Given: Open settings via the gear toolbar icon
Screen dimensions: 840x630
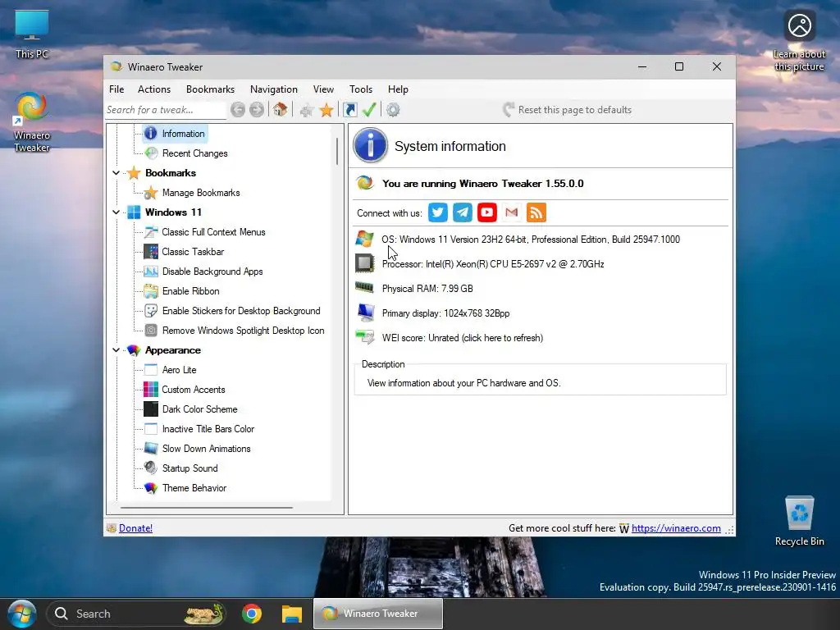Looking at the screenshot, I should click(x=393, y=110).
